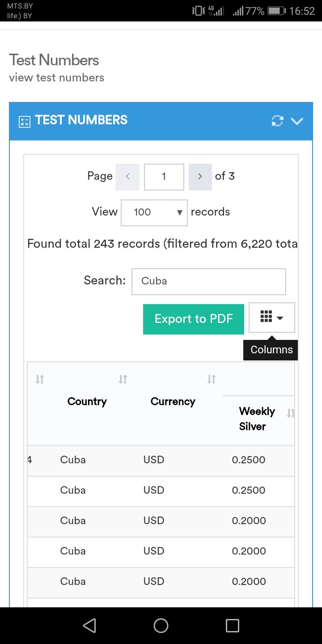Collapse the Test Numbers panel chevron
The image size is (322, 644).
coord(297,121)
